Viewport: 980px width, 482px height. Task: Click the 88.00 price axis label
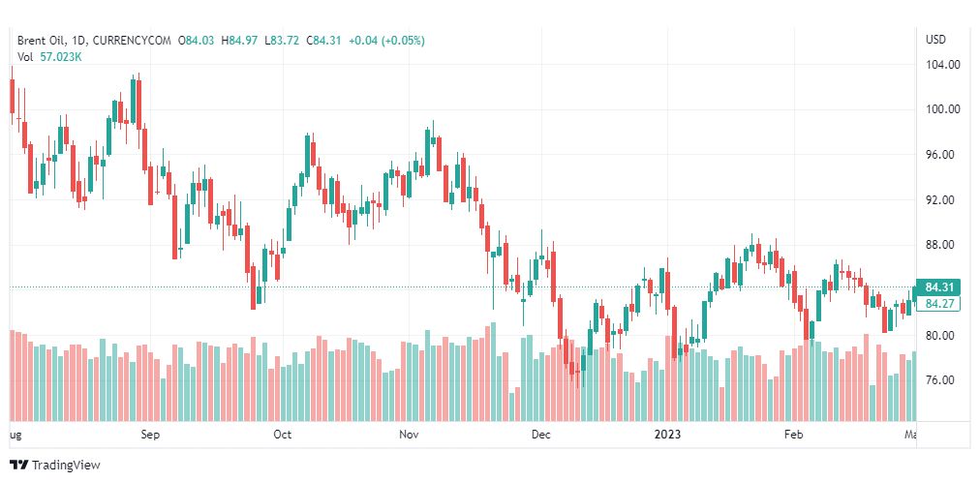coord(942,245)
